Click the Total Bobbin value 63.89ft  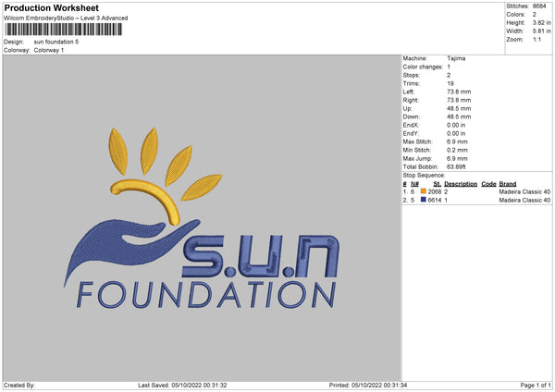[456, 166]
